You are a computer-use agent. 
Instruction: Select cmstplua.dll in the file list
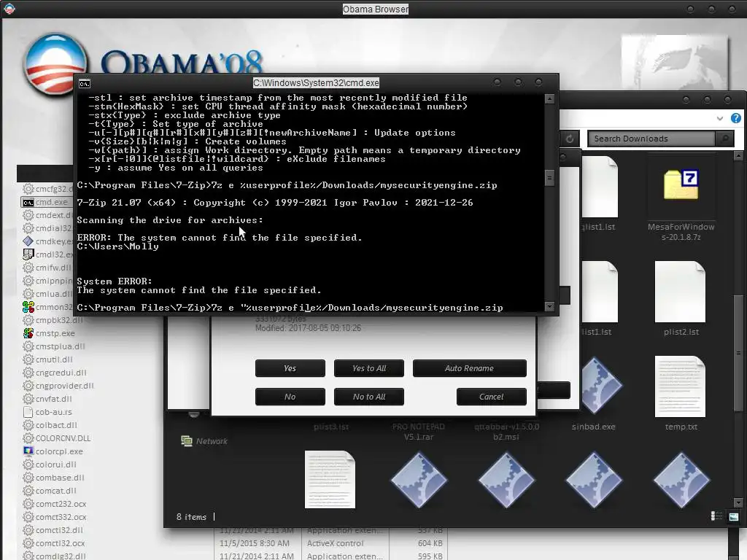[54, 346]
